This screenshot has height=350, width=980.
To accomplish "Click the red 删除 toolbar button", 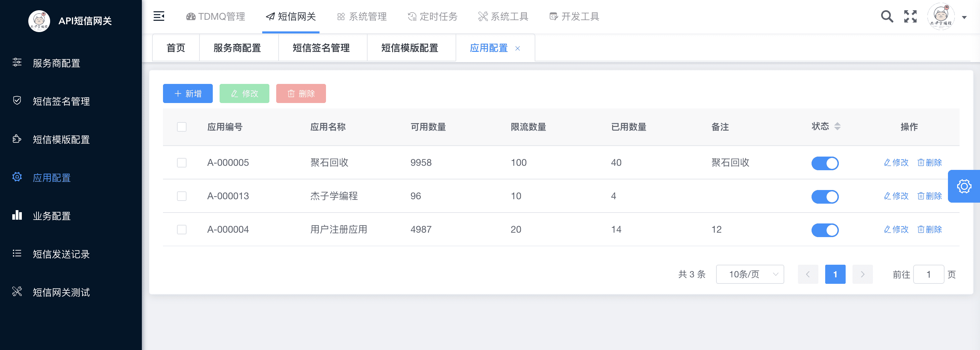I will [x=301, y=93].
